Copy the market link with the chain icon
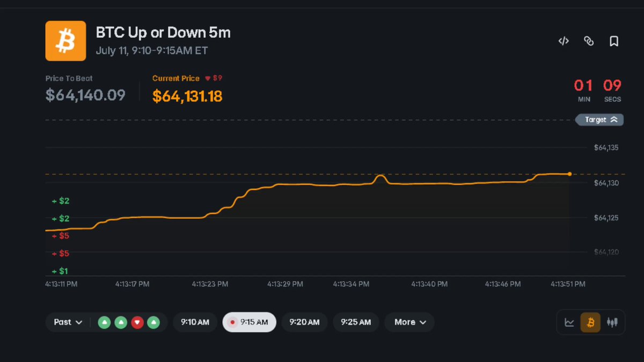This screenshot has height=362, width=644. (589, 41)
